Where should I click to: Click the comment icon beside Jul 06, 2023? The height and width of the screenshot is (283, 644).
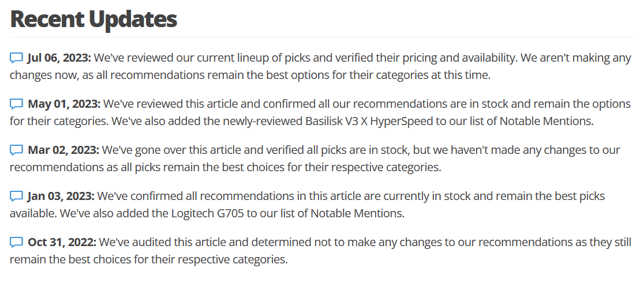click(x=16, y=58)
